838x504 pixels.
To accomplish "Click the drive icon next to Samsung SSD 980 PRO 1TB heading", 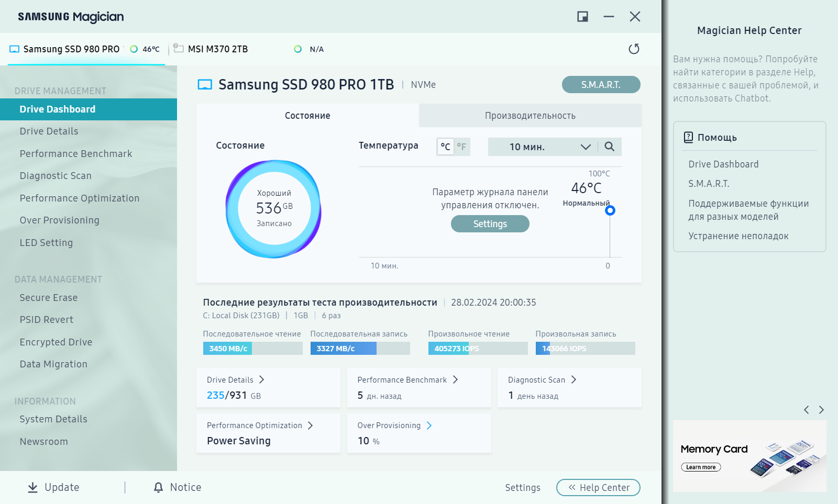I will tap(205, 85).
